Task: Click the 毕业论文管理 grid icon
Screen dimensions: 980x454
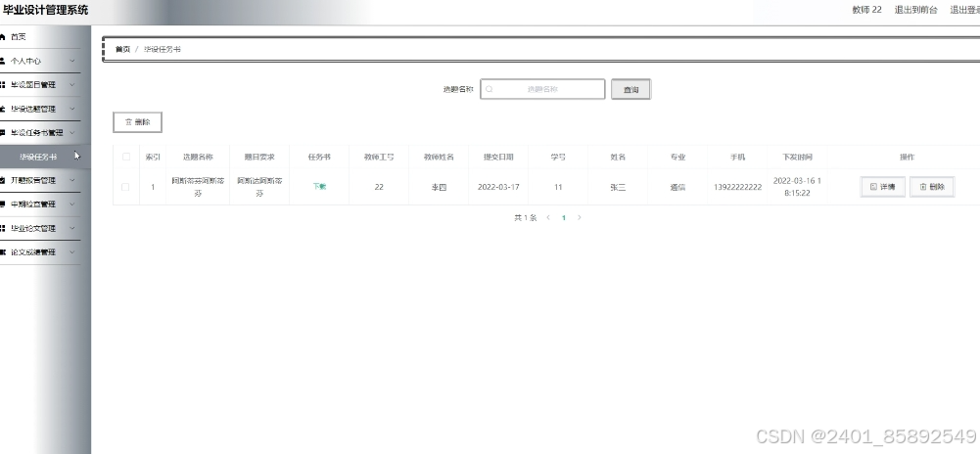Action: [x=3, y=228]
